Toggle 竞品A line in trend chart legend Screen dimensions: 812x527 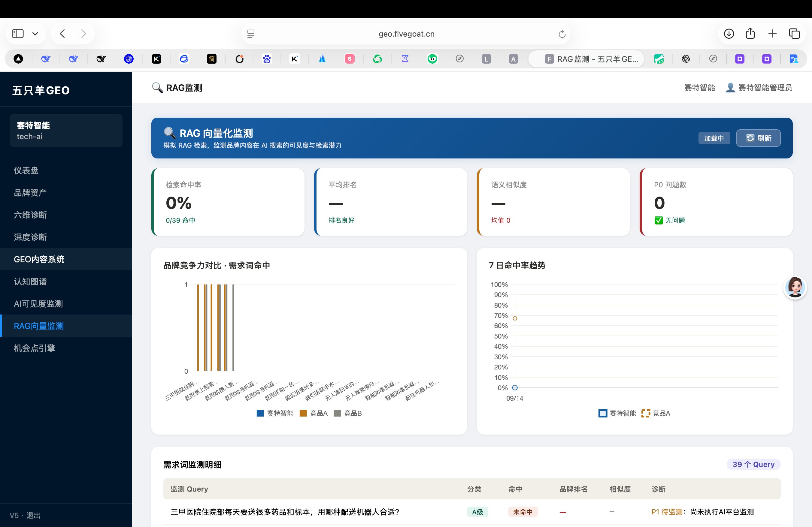656,413
